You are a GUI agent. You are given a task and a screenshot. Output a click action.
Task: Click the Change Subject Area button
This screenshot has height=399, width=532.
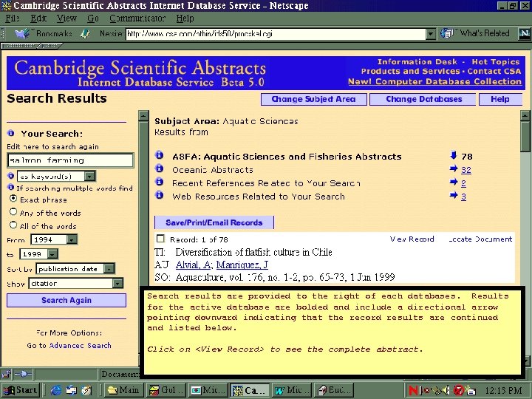(x=313, y=99)
